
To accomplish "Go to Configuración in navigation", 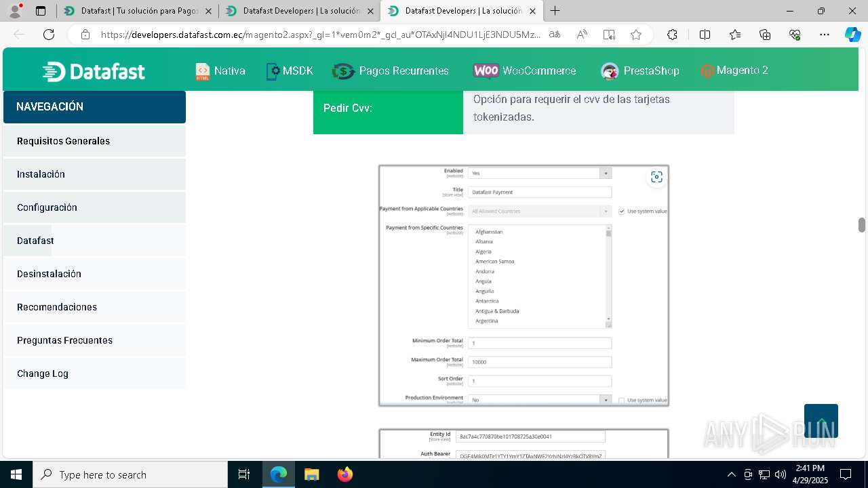I will [x=94, y=207].
